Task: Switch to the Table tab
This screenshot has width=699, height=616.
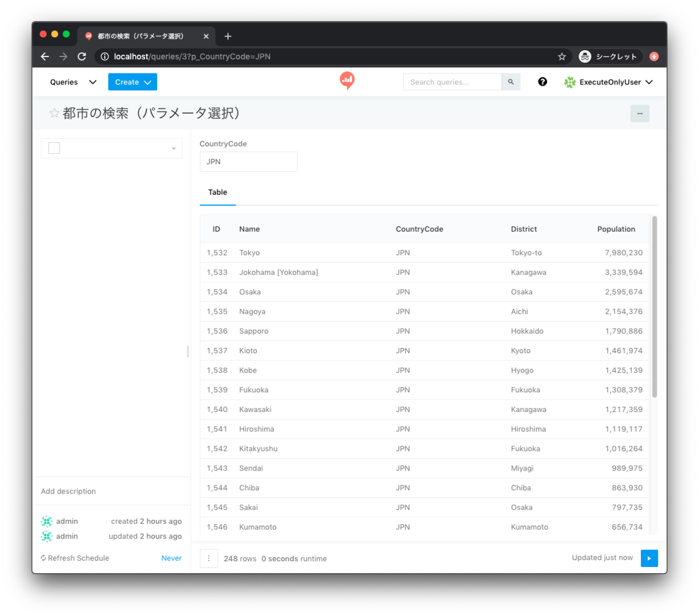Action: [x=218, y=192]
